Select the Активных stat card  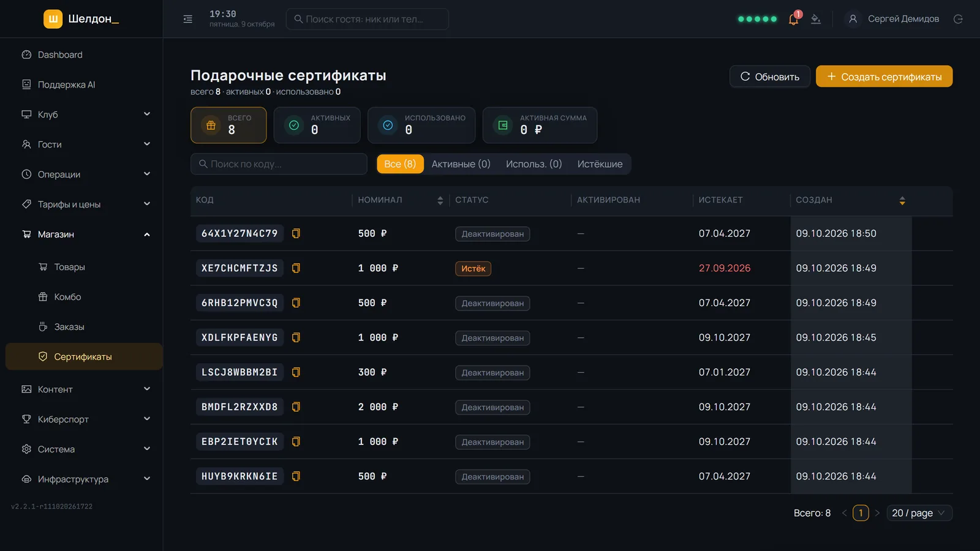point(317,125)
